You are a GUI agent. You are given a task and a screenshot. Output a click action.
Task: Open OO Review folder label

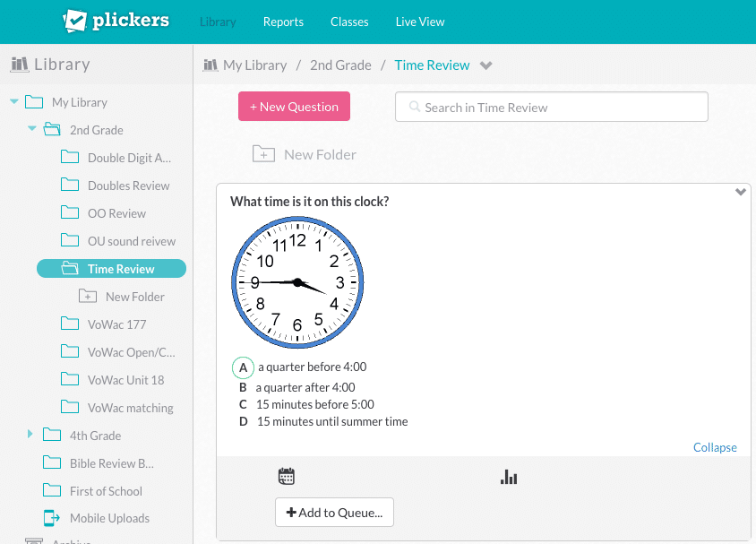coord(116,213)
